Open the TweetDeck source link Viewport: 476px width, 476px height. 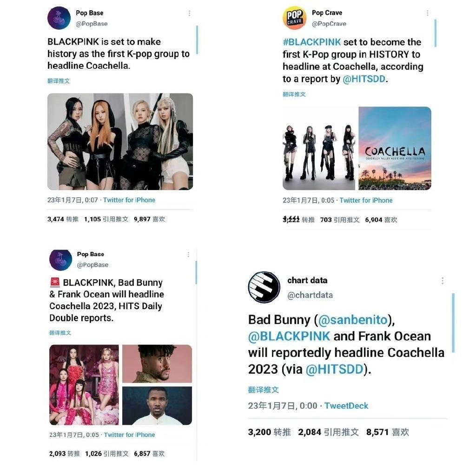tap(346, 406)
